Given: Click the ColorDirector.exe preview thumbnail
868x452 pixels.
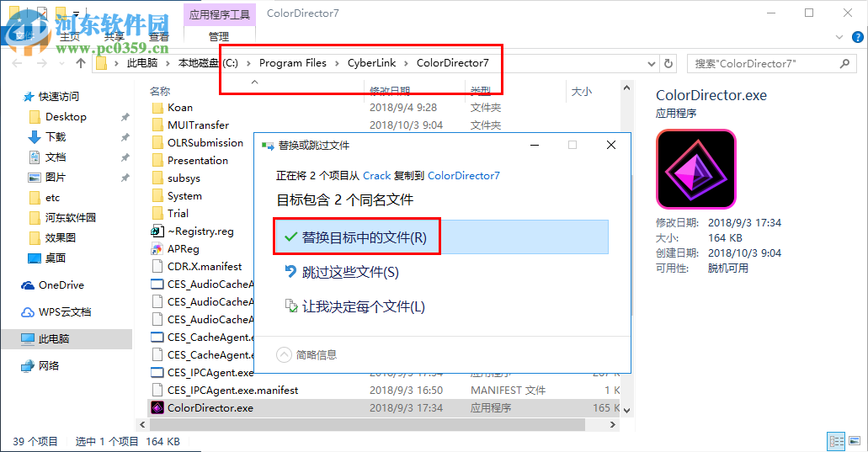Looking at the screenshot, I should point(696,168).
